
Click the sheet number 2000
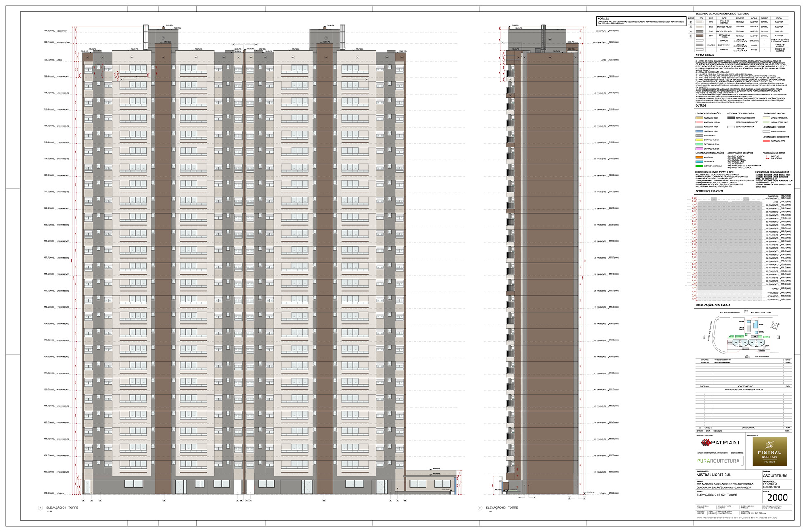(x=777, y=498)
